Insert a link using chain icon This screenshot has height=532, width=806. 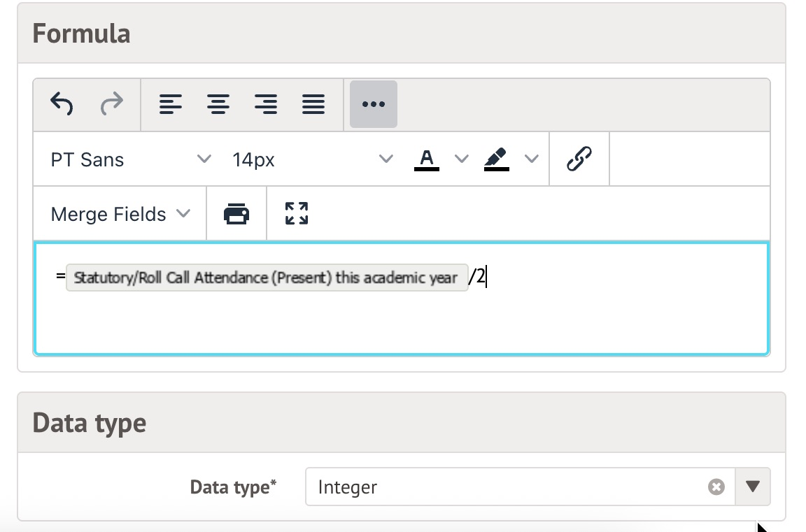[579, 159]
